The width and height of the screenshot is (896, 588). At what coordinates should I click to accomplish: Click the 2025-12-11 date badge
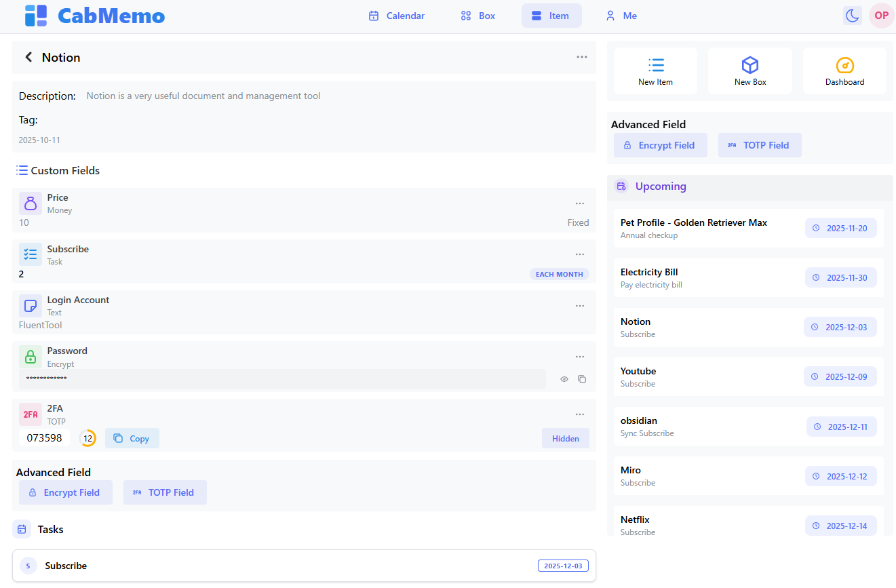click(842, 426)
